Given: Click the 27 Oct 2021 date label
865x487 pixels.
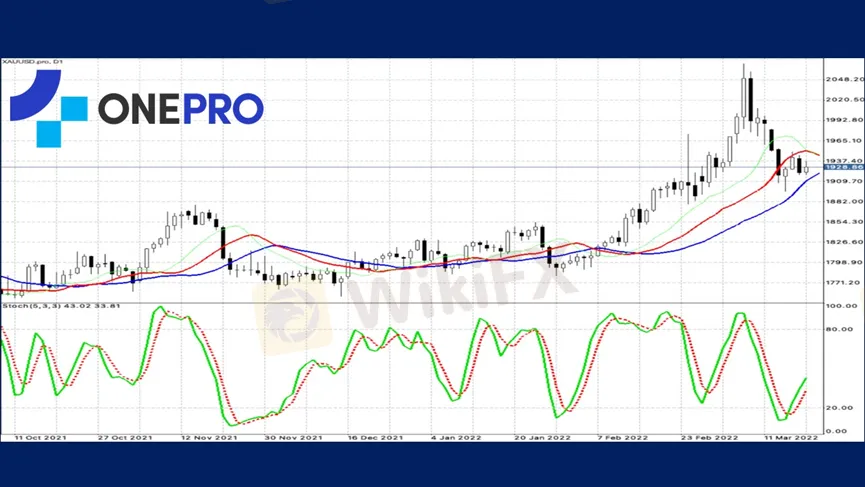Looking at the screenshot, I should click(x=125, y=437).
